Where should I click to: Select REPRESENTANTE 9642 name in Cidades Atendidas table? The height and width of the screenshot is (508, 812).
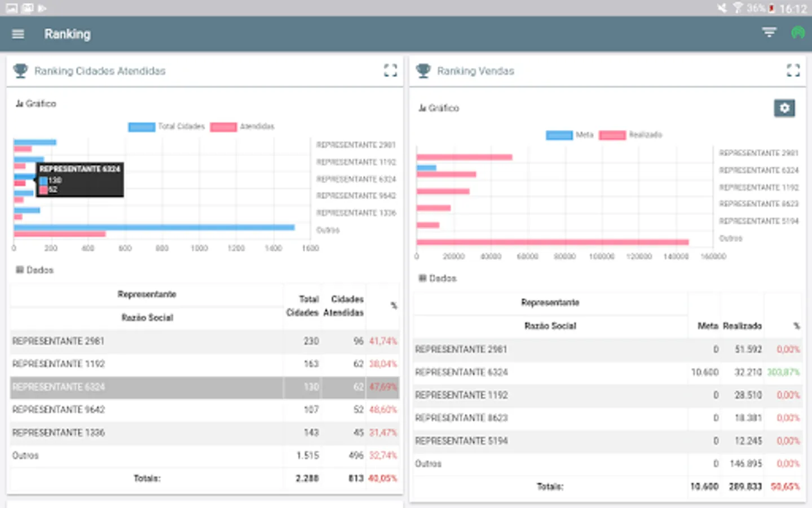coord(59,410)
